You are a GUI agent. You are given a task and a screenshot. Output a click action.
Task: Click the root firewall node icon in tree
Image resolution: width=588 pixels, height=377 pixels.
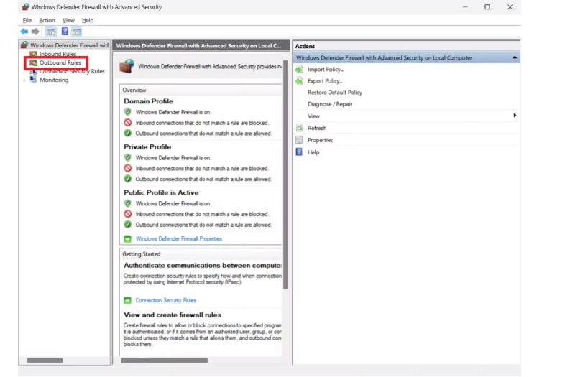tap(24, 45)
